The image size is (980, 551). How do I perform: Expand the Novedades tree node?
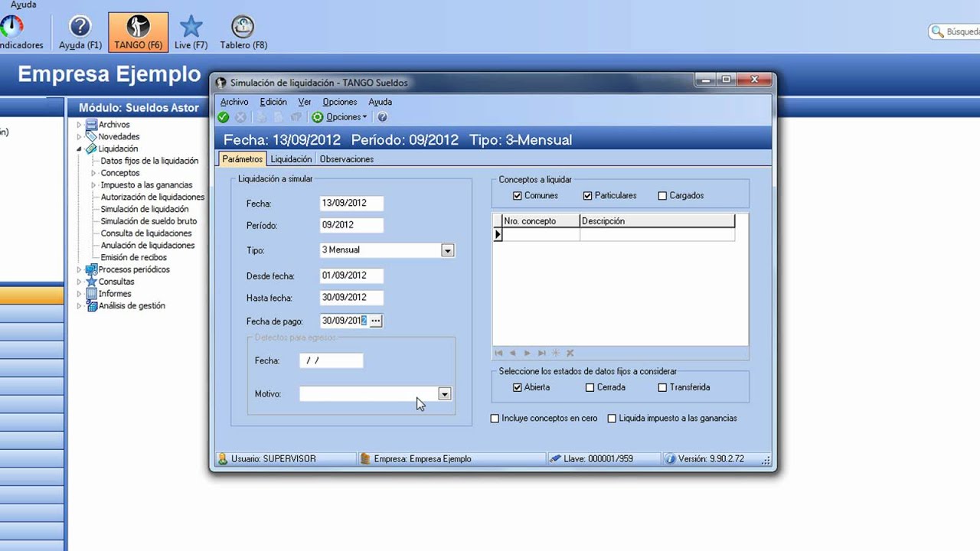[x=79, y=137]
